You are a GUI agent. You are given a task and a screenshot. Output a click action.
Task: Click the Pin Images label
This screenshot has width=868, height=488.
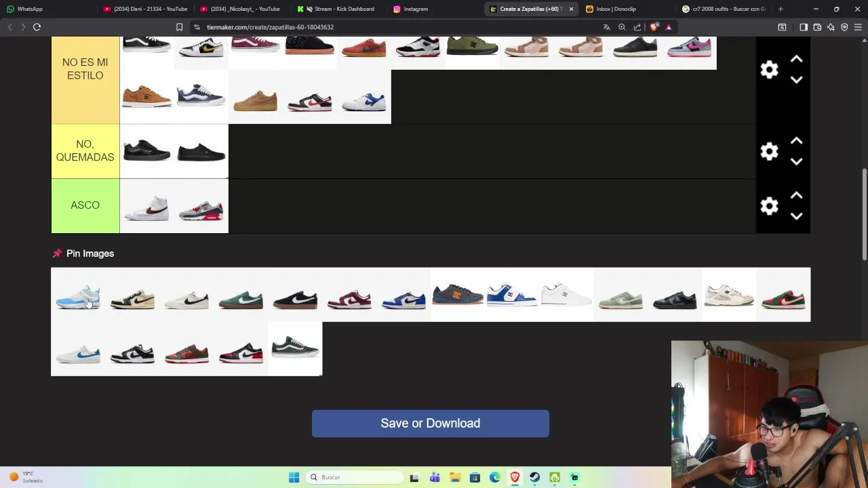point(90,253)
